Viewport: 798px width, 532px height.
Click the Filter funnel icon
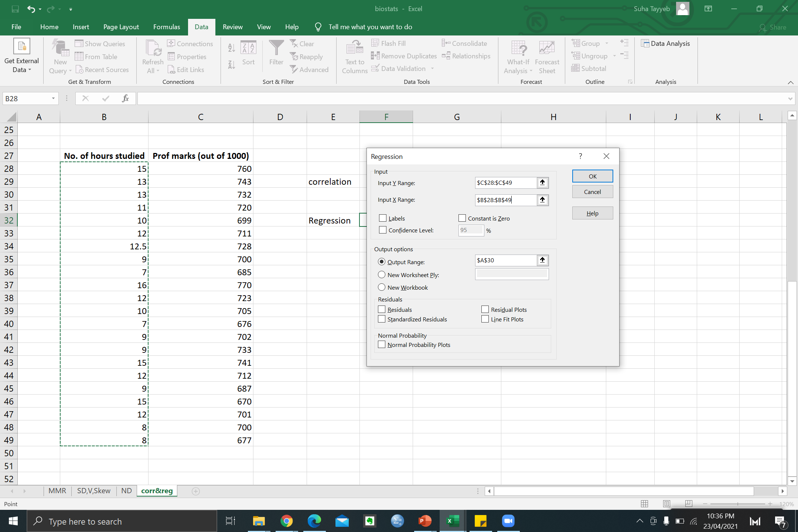click(x=276, y=48)
